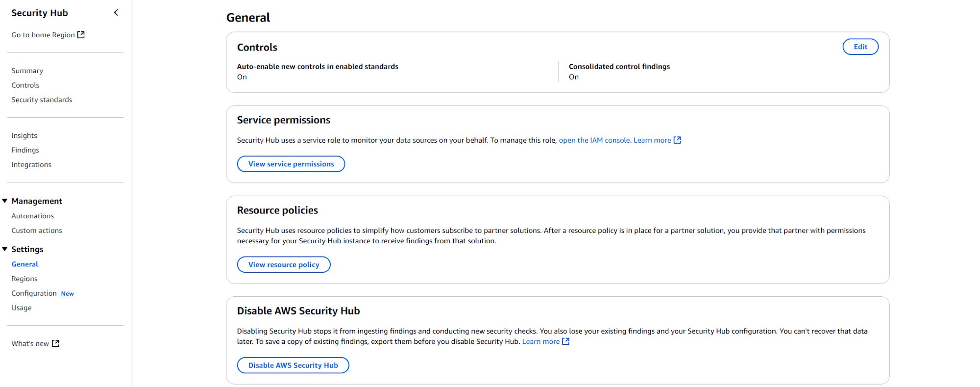Select General under Settings

[25, 264]
